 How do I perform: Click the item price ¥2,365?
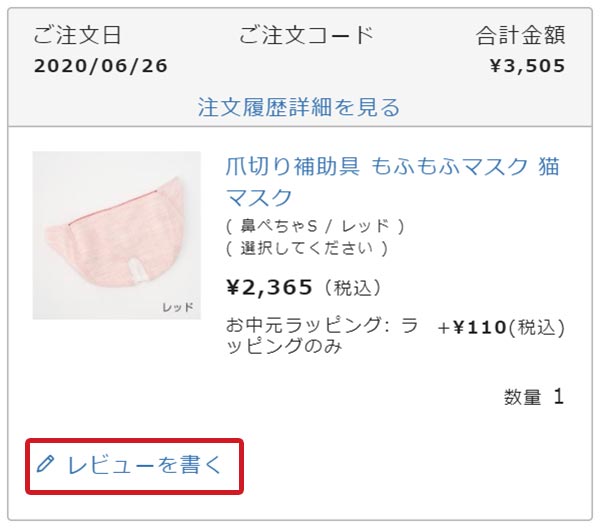coord(271,288)
